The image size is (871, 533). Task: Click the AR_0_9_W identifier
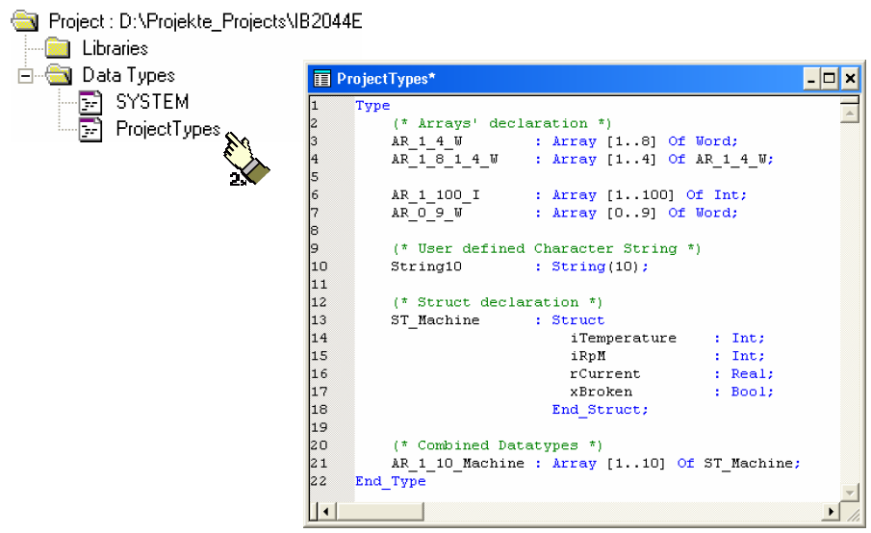point(427,213)
